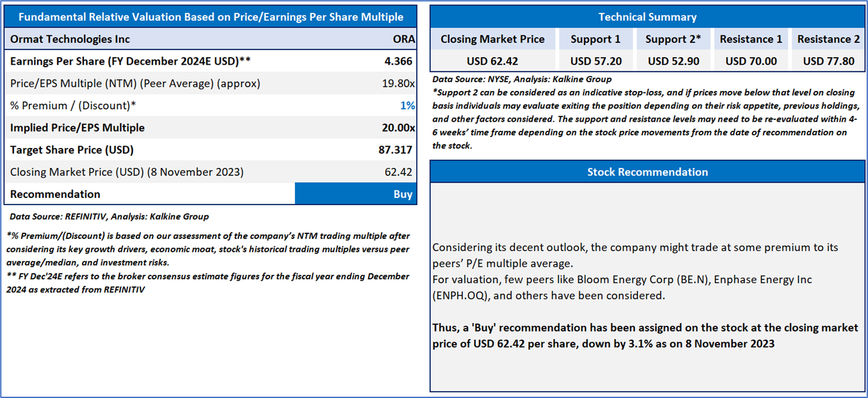Select the USD 57.20 support value
868x398 pixels.
[x=596, y=62]
